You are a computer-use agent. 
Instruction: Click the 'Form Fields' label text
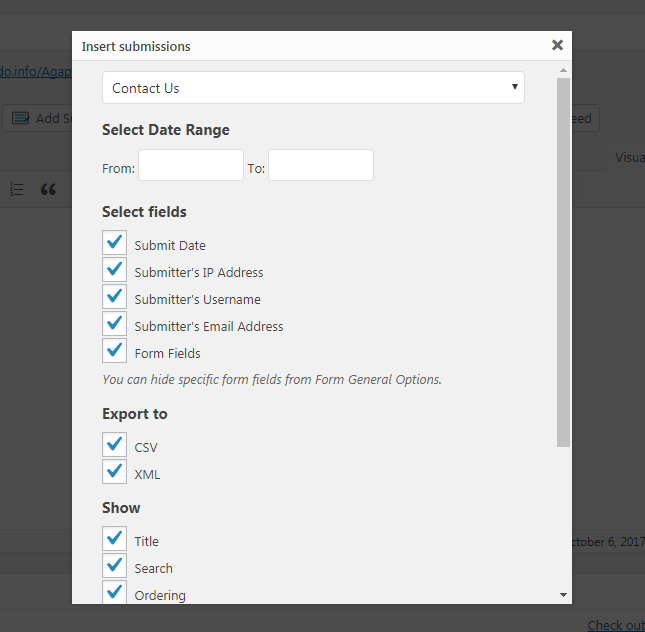[167, 354]
